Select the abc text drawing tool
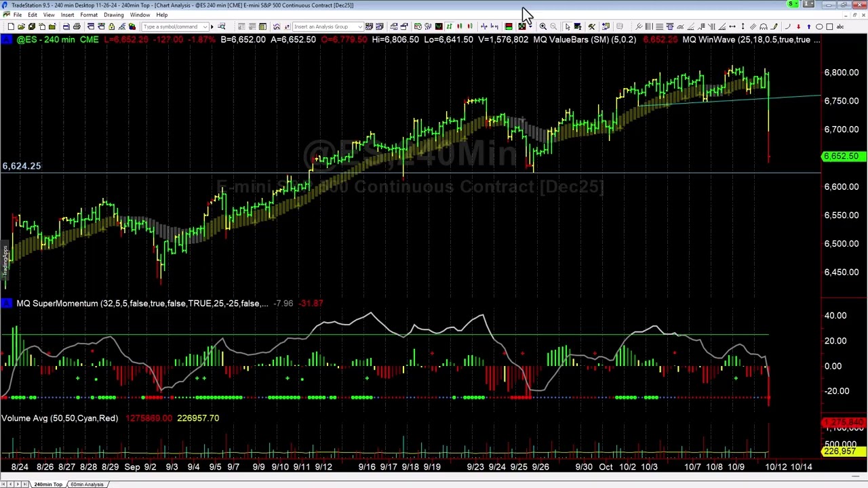This screenshot has width=868, height=488. click(840, 26)
